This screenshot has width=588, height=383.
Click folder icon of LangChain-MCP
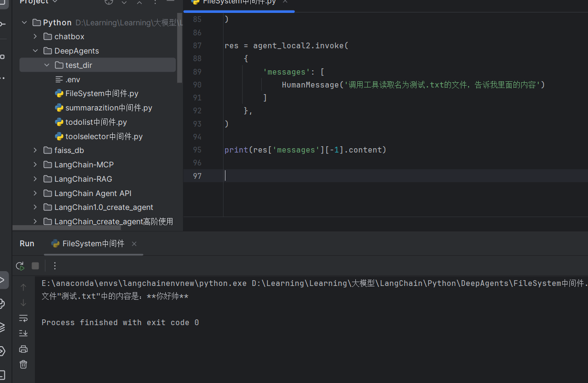click(x=47, y=165)
